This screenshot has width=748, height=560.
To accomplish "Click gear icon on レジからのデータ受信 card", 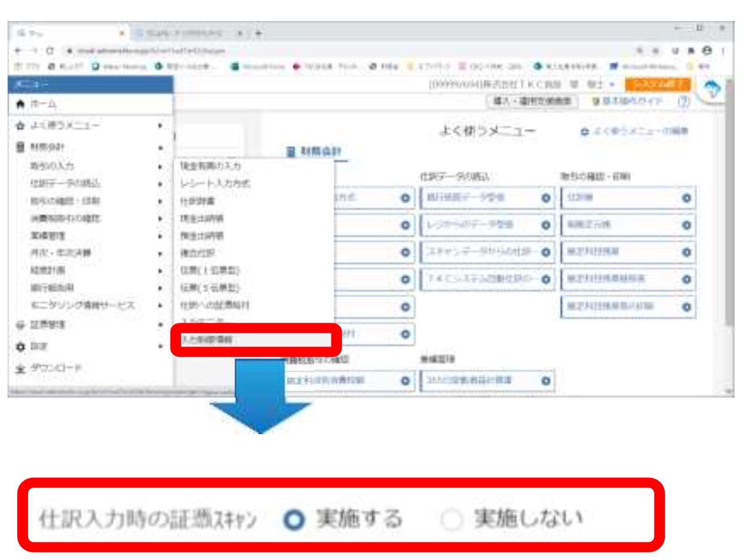I will pos(545,225).
